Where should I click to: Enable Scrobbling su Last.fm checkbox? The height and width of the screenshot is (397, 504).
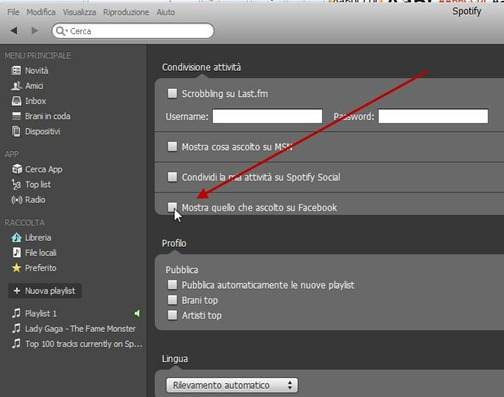coord(172,93)
